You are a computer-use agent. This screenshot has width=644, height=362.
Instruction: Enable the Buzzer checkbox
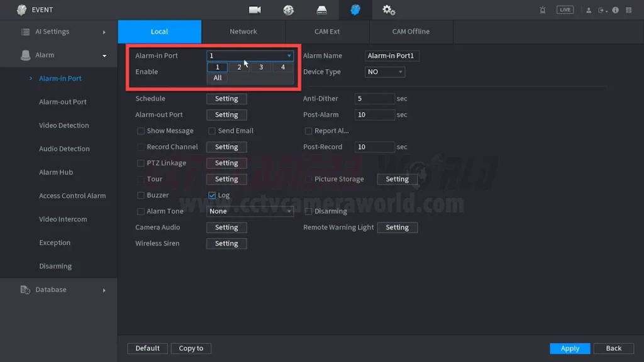tap(141, 195)
